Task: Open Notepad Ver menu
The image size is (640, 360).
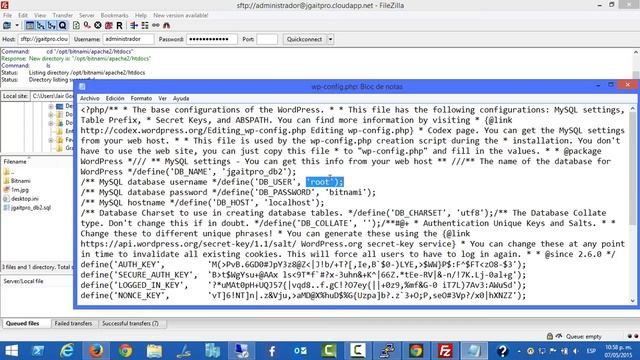Action: click(x=162, y=98)
